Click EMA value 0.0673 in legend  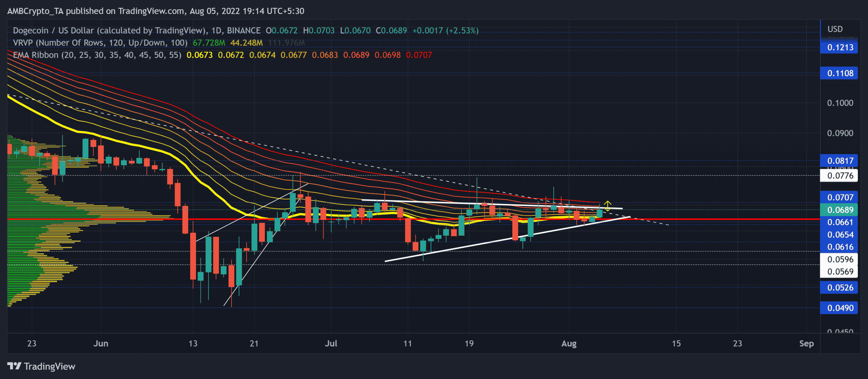200,55
